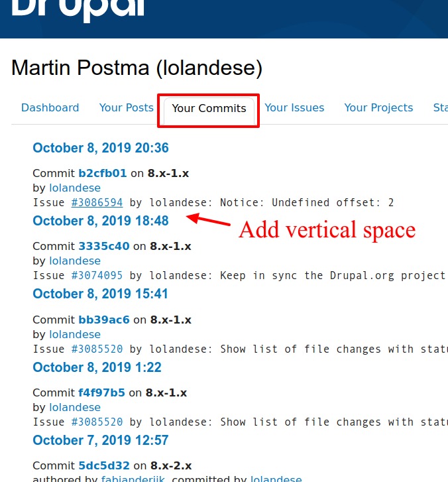Open the Your Projects tab
Viewport: 448px width, 482px height.
[x=378, y=108]
